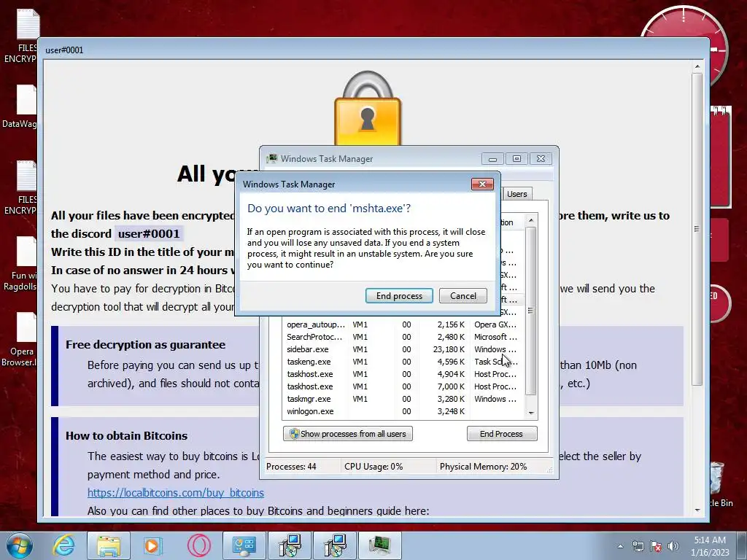This screenshot has height=560, width=747.
Task: Click CPU Usage: 0% in status bar
Action: click(373, 467)
